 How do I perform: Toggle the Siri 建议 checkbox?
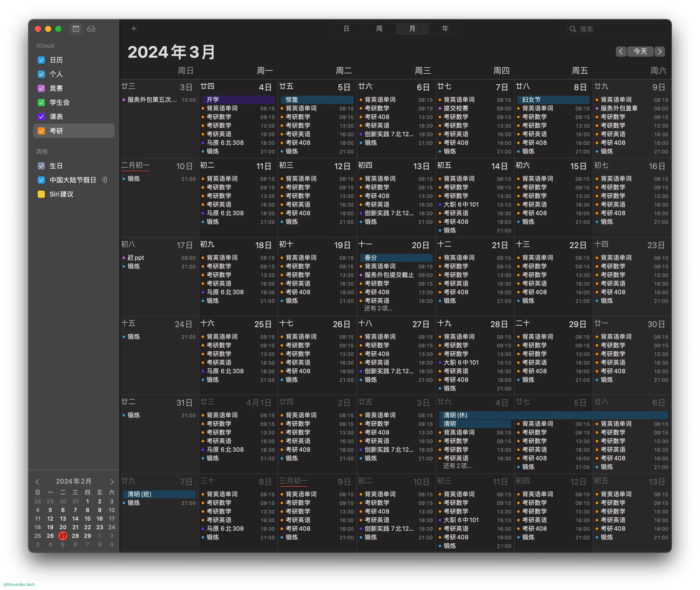[42, 194]
